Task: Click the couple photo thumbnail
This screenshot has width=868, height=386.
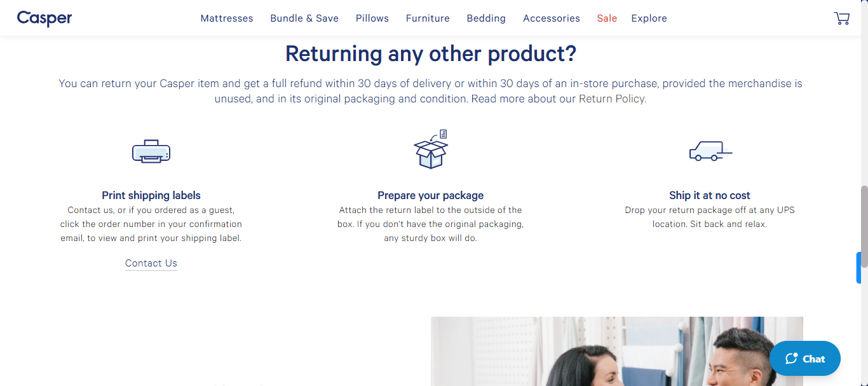Action: click(x=617, y=351)
